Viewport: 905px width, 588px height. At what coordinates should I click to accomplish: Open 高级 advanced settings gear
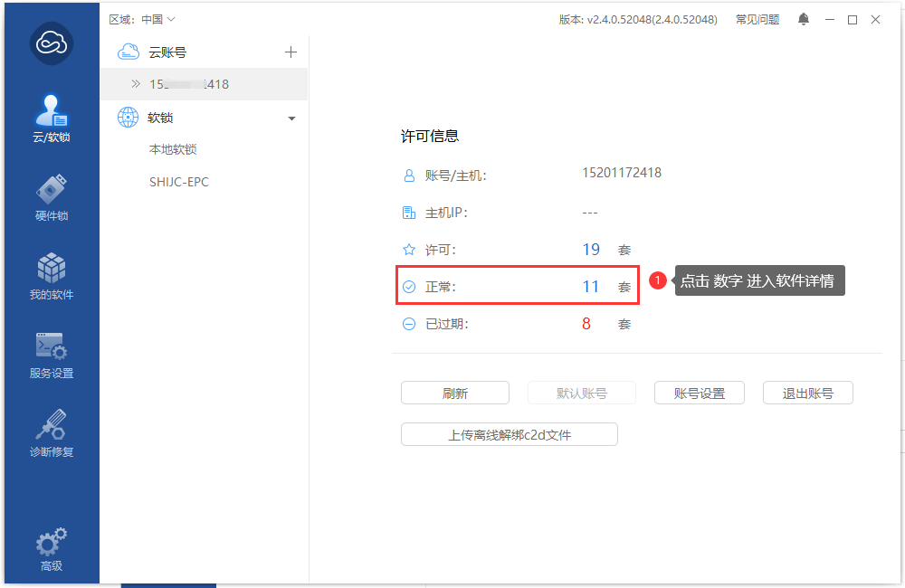pos(52,549)
